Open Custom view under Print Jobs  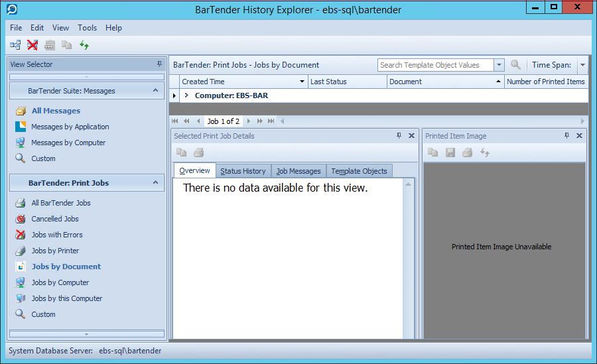pos(43,314)
